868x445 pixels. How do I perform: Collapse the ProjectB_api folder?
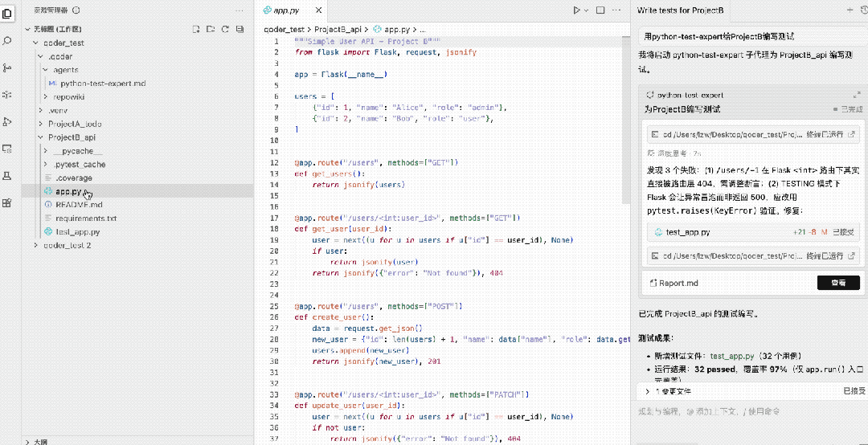point(40,137)
